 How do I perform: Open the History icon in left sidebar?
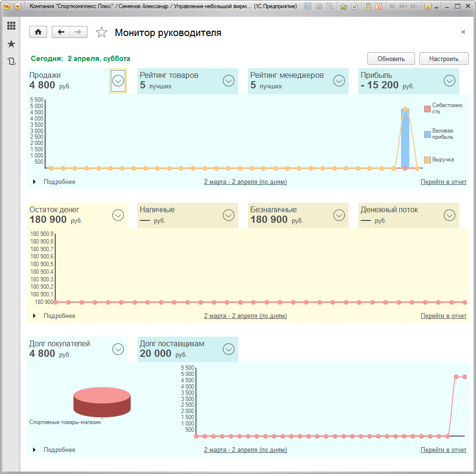pos(11,61)
